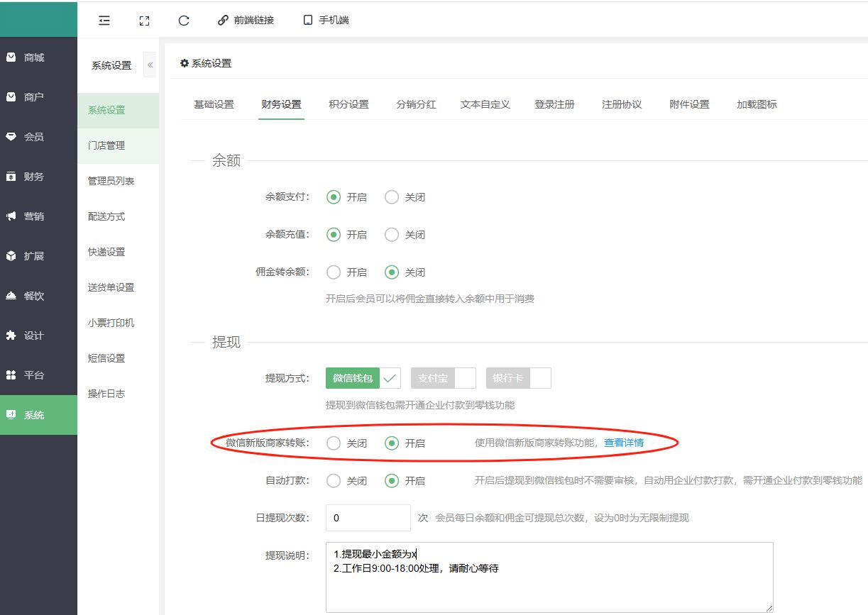Open 管理员列表 in the submenu
The image size is (868, 615).
(111, 181)
